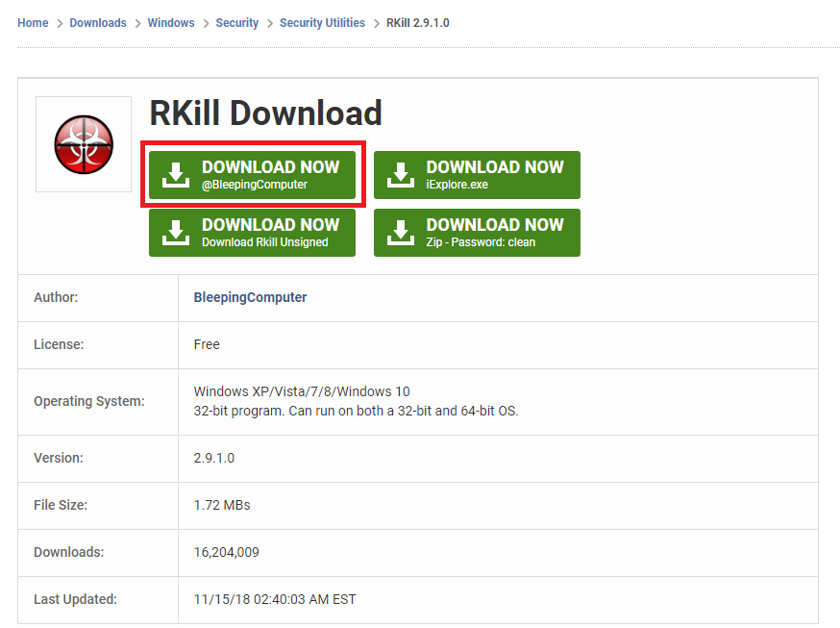This screenshot has height=628, width=840.
Task: Select the RKill 2.9.1.0 breadcrumb entry
Action: point(416,22)
